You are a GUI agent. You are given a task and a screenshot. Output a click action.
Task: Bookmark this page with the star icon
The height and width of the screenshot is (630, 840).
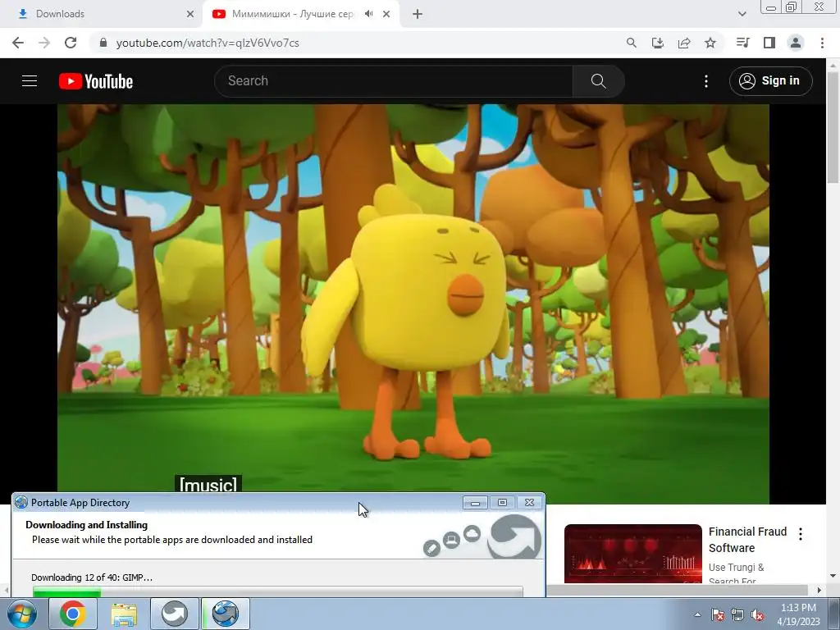(x=710, y=43)
